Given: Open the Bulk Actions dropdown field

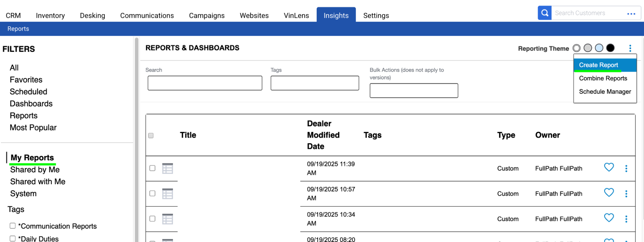Looking at the screenshot, I should coord(414,91).
